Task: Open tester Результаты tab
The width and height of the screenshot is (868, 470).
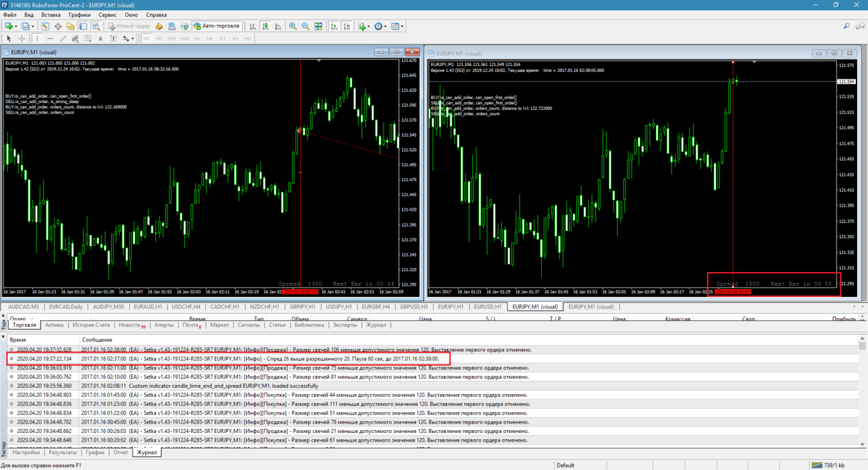Action: click(63, 452)
